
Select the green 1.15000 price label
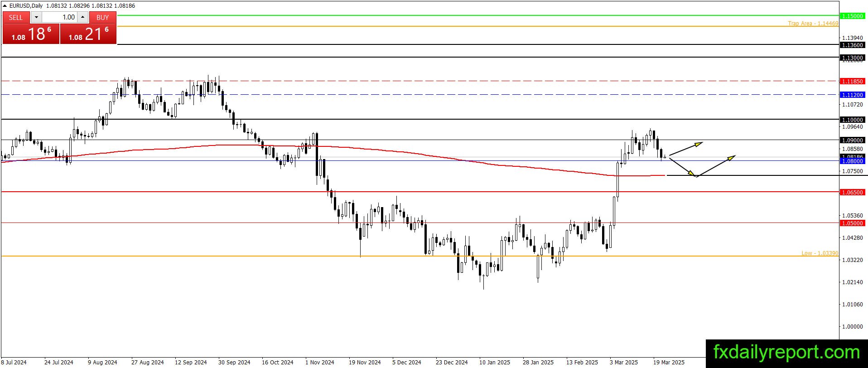coord(852,16)
